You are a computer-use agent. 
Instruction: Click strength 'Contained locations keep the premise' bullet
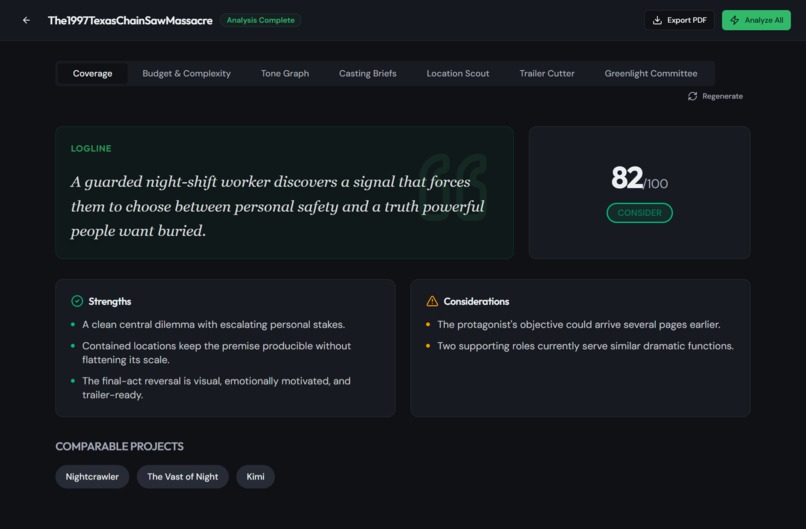coord(216,353)
